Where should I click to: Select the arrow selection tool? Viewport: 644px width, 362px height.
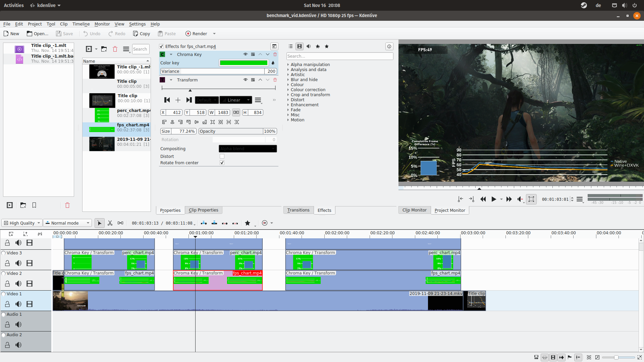(99, 223)
